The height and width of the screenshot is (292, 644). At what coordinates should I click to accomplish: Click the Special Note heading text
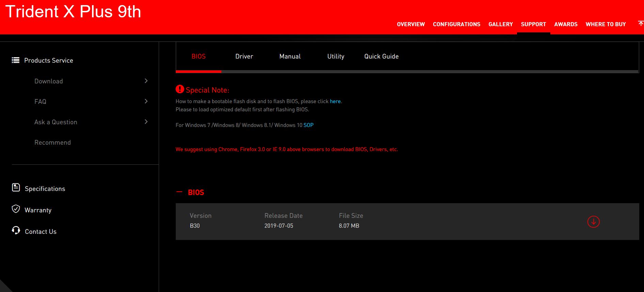point(207,90)
